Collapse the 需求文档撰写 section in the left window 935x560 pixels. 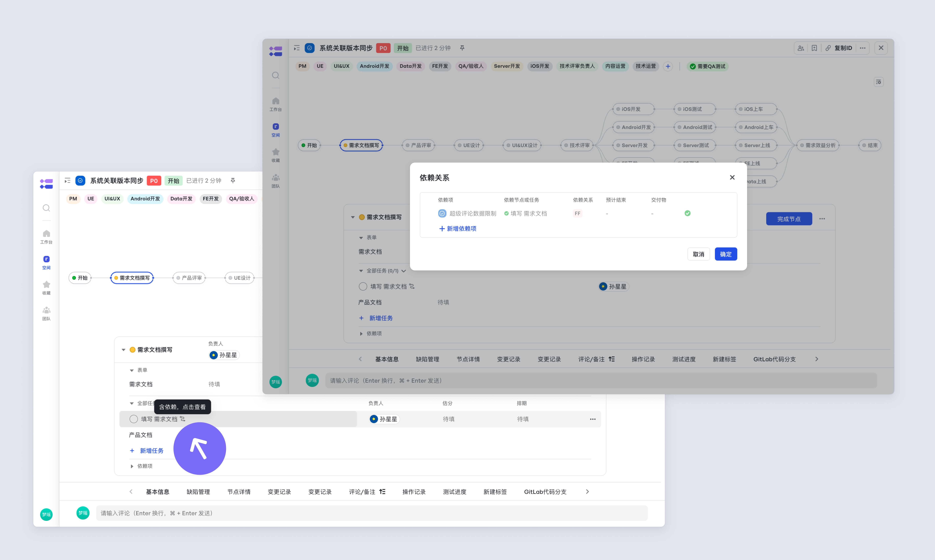point(123,350)
